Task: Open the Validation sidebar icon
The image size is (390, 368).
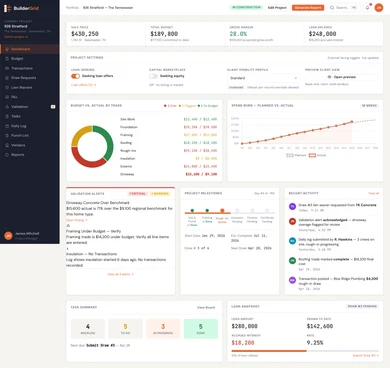Action: pyautogui.click(x=7, y=107)
